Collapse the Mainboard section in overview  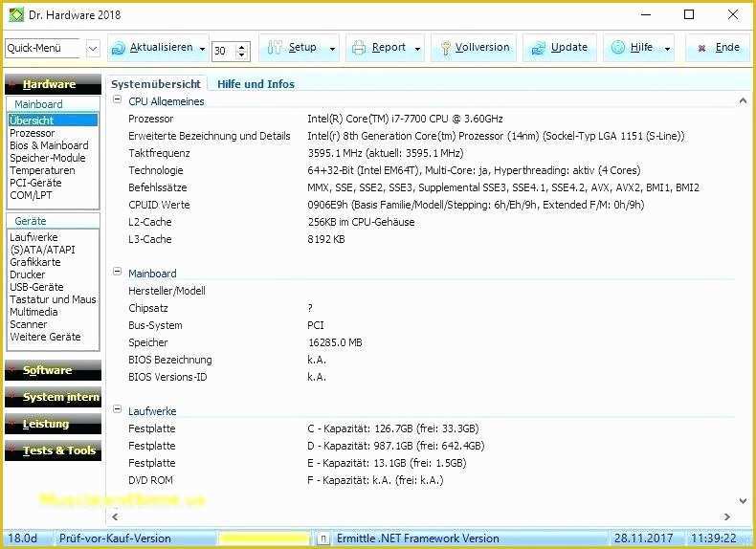(117, 272)
